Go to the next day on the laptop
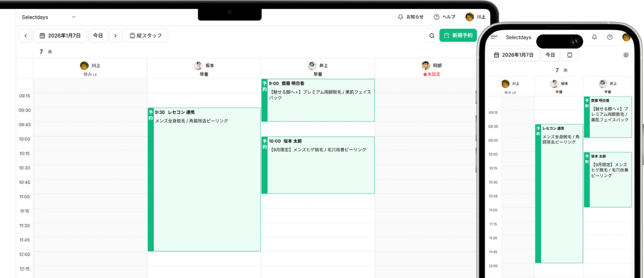 (x=116, y=36)
